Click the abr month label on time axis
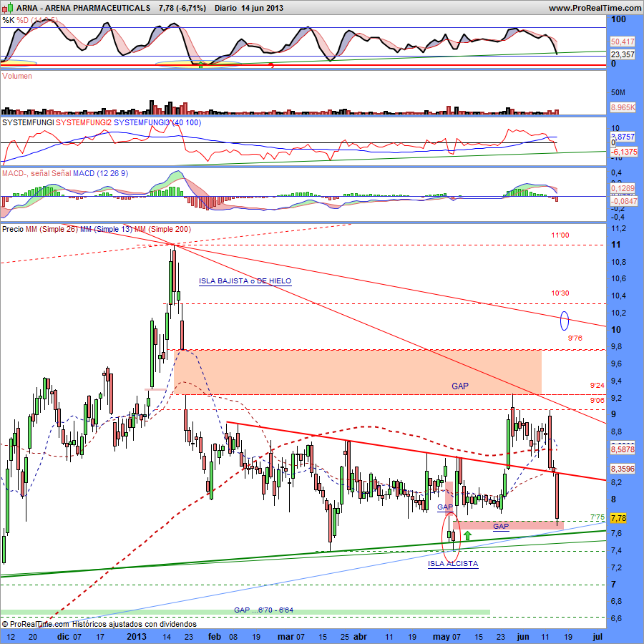Image resolution: width=644 pixels, height=644 pixels. click(360, 637)
